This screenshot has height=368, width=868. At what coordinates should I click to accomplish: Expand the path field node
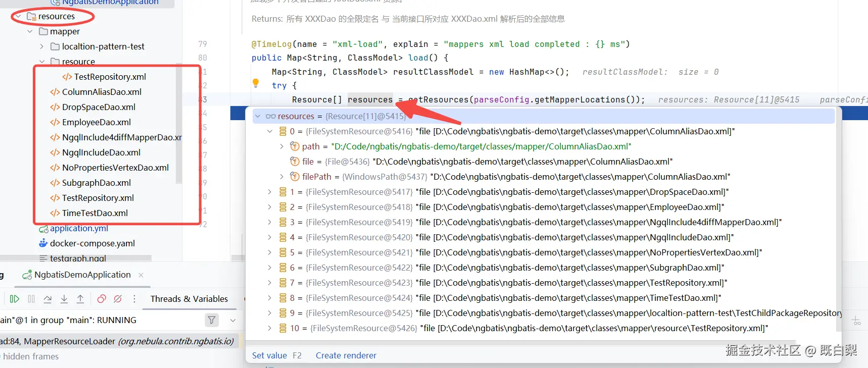[x=282, y=146]
